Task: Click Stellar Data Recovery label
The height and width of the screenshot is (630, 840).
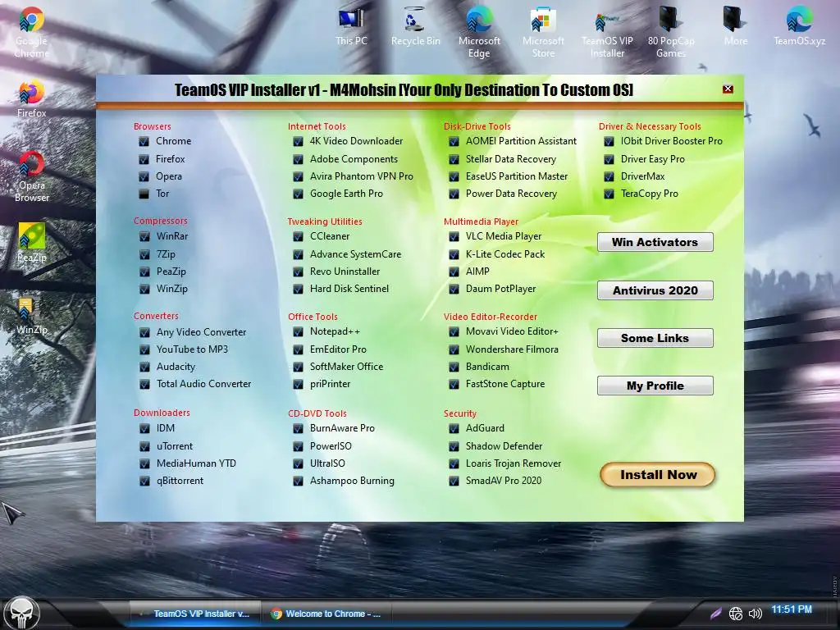Action: [510, 159]
